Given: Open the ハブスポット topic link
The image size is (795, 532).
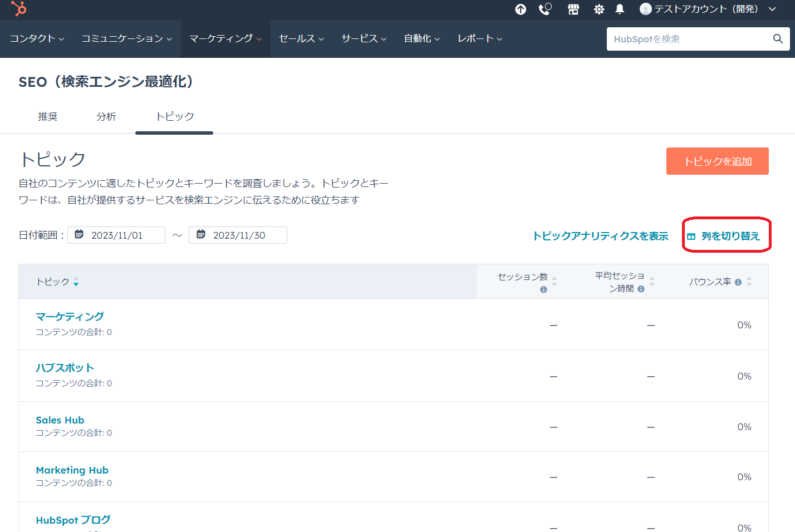Looking at the screenshot, I should [65, 368].
